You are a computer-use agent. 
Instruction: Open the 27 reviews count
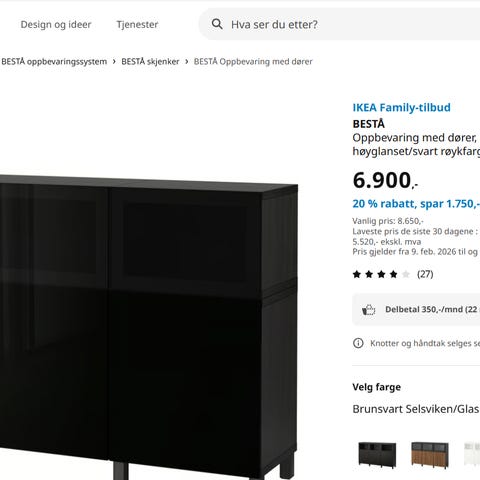425,274
